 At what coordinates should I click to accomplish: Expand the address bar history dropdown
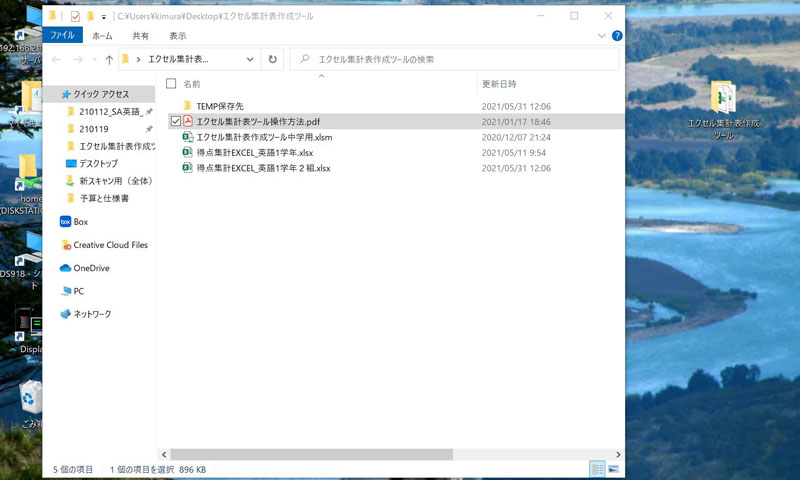pyautogui.click(x=250, y=60)
